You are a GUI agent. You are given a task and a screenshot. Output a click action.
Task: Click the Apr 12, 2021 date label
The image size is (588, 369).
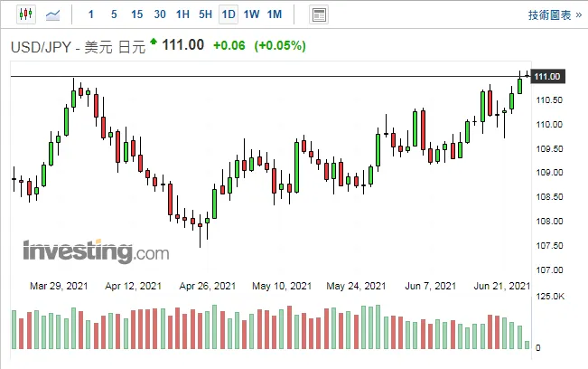tap(133, 286)
